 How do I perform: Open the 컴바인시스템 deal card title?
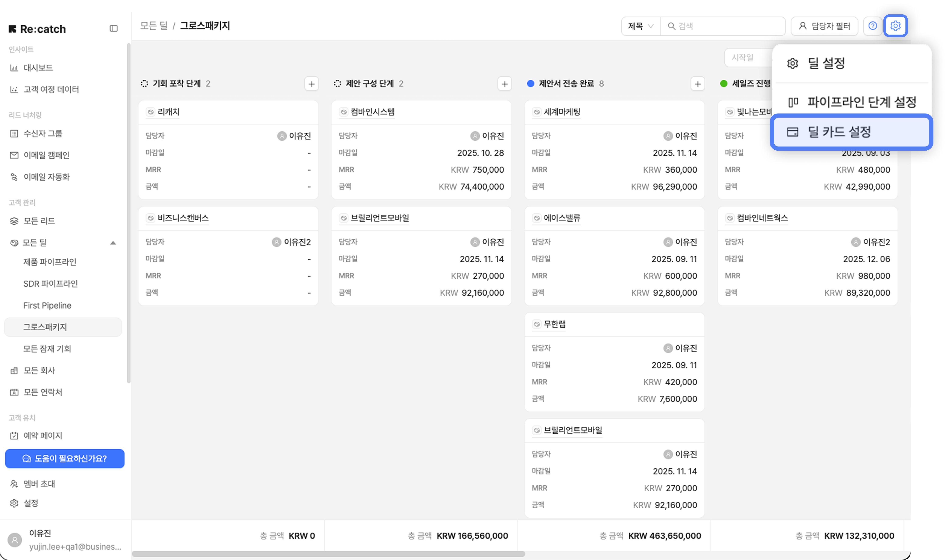[x=372, y=112]
